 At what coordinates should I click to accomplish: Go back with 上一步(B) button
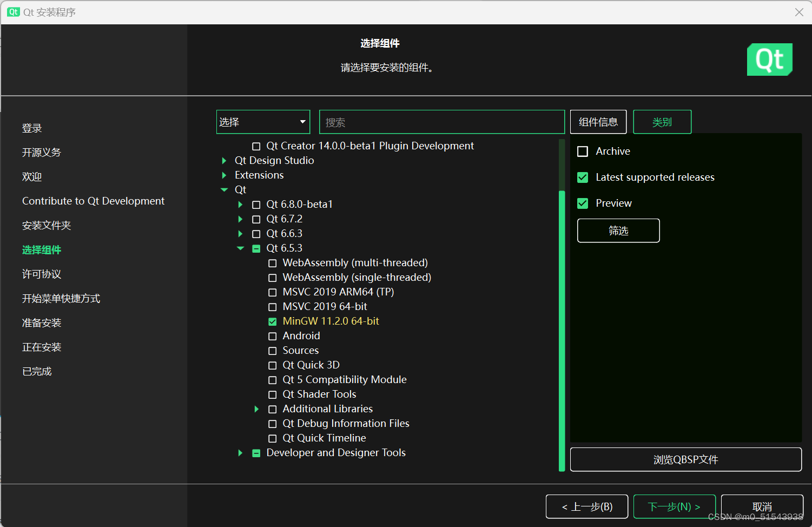(587, 506)
